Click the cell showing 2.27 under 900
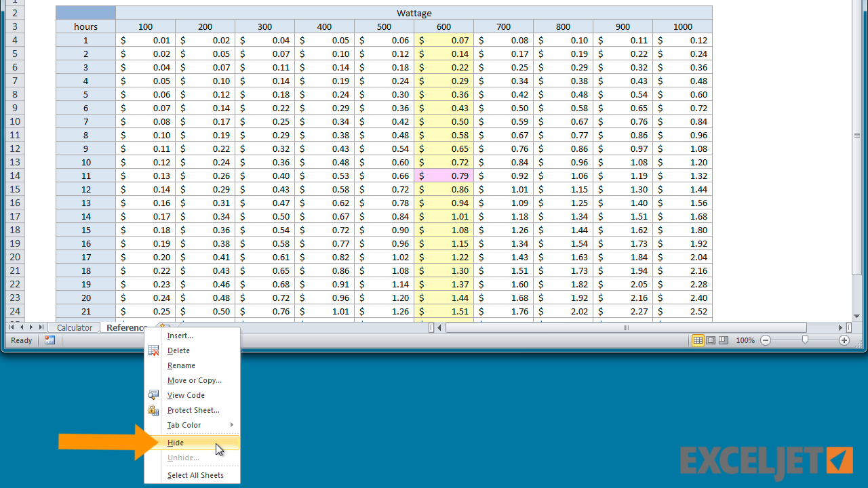This screenshot has width=868, height=488. 623,311
